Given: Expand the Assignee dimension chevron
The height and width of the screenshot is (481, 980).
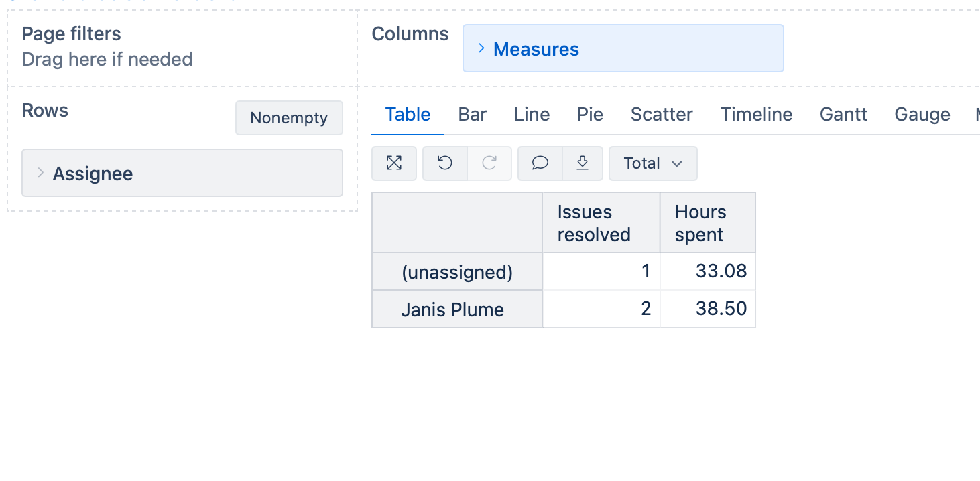Looking at the screenshot, I should pyautogui.click(x=41, y=174).
